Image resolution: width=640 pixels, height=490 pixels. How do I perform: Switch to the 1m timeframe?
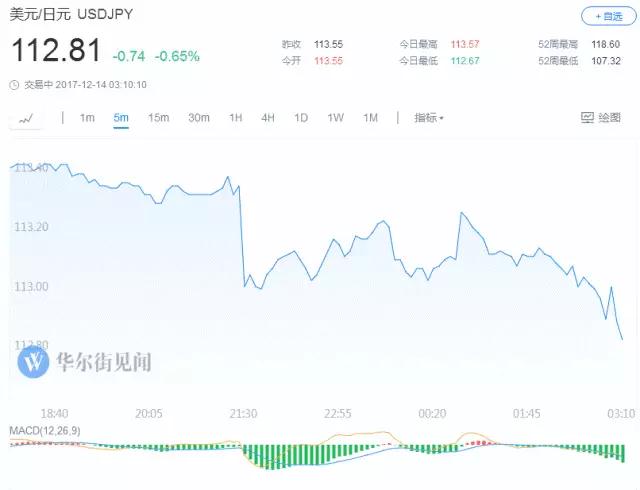(87, 118)
